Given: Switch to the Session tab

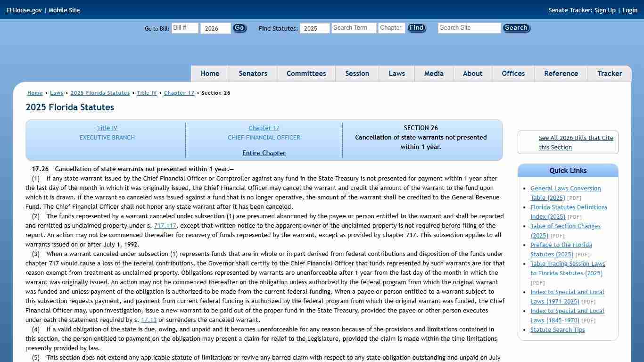Looking at the screenshot, I should click(357, 74).
